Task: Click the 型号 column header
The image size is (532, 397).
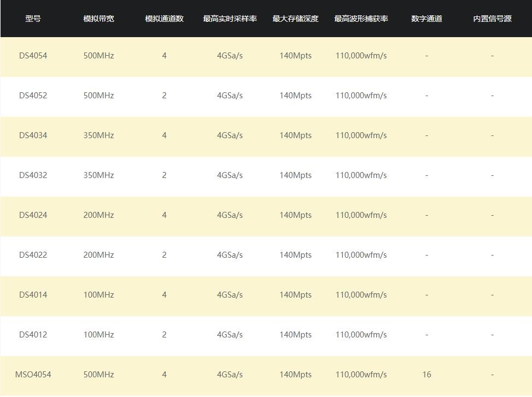Action: (33, 19)
